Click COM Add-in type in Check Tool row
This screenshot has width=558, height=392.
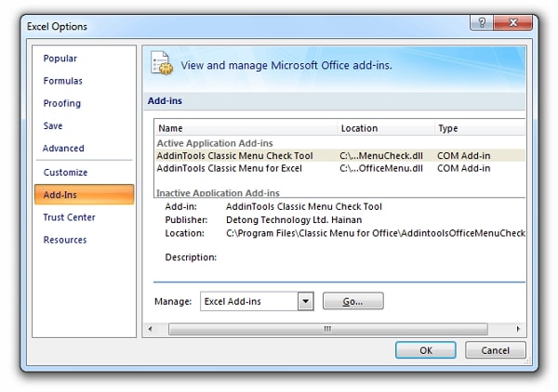[x=464, y=156]
